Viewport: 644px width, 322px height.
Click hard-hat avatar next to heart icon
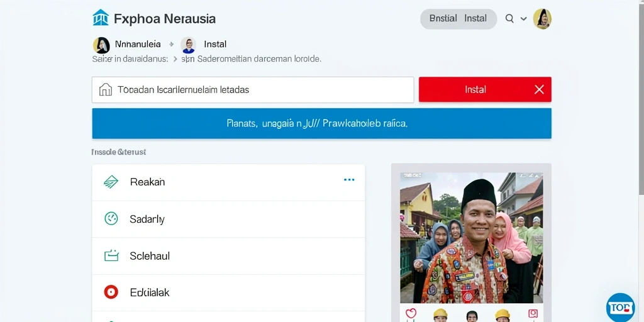[440, 315]
